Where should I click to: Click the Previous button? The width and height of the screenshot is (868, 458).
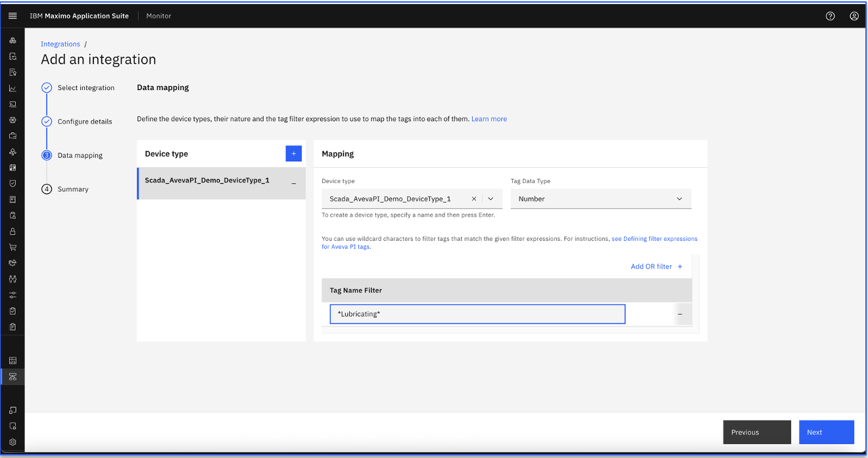click(x=757, y=432)
